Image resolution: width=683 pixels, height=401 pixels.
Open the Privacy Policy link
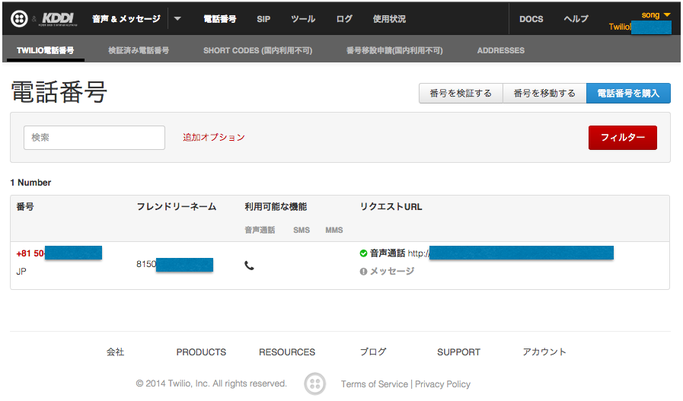[x=443, y=384]
